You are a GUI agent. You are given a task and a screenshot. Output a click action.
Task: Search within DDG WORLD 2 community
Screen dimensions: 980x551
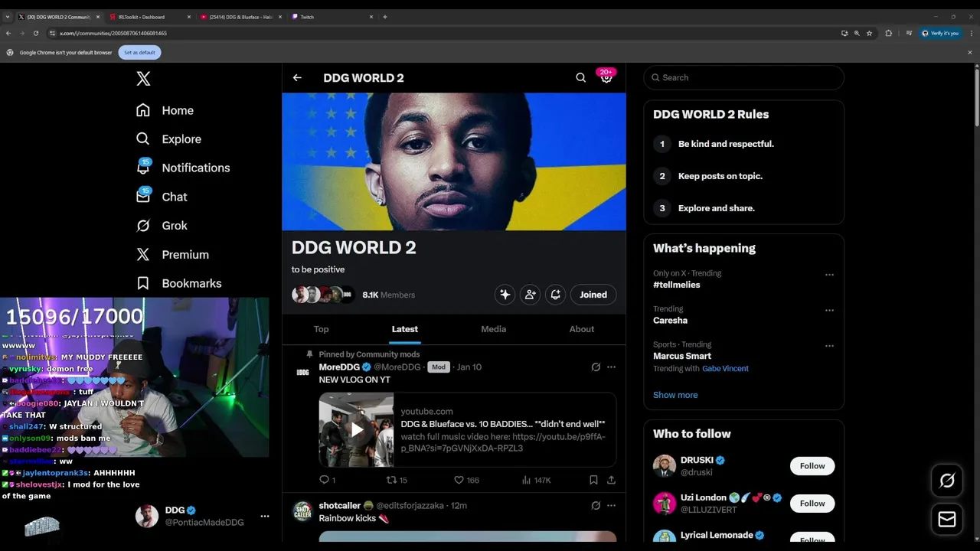[x=580, y=77]
